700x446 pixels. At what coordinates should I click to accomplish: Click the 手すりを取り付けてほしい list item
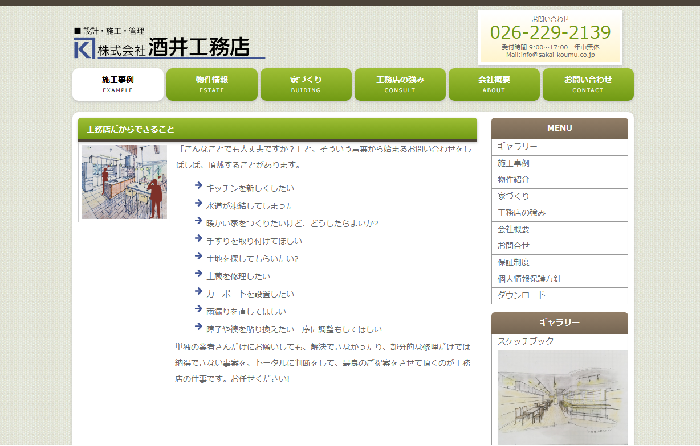254,241
